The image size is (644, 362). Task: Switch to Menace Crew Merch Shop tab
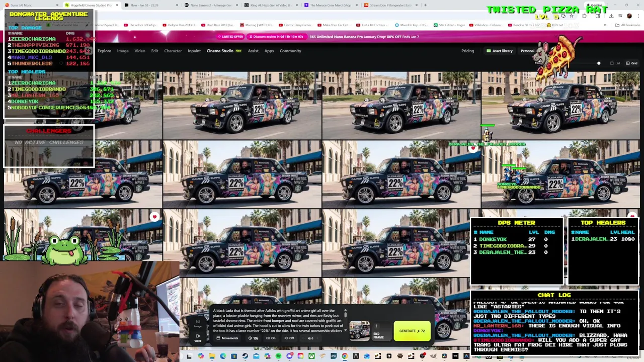click(331, 5)
